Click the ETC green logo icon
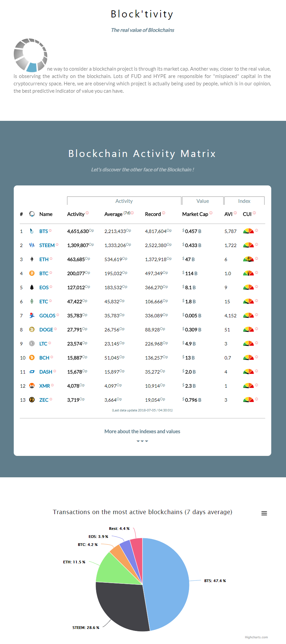The width and height of the screenshot is (286, 644). click(32, 302)
